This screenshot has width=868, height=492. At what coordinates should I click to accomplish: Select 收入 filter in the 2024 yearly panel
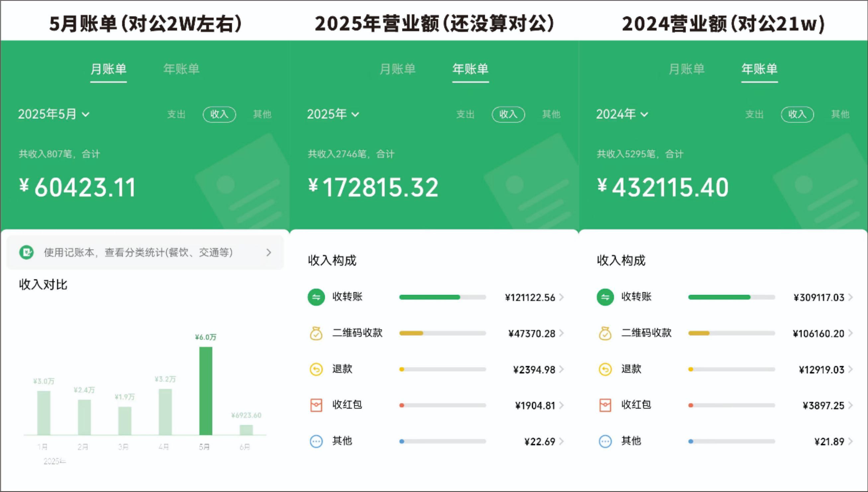click(797, 114)
